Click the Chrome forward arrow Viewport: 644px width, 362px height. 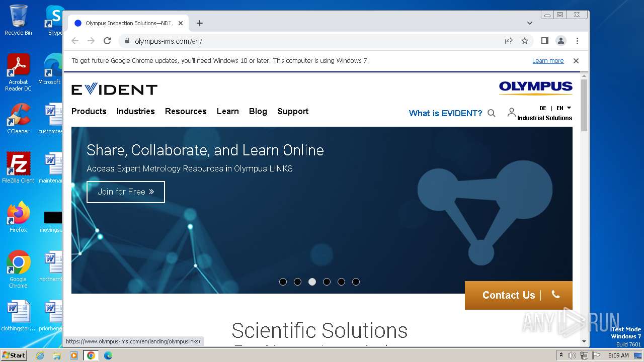coord(91,41)
